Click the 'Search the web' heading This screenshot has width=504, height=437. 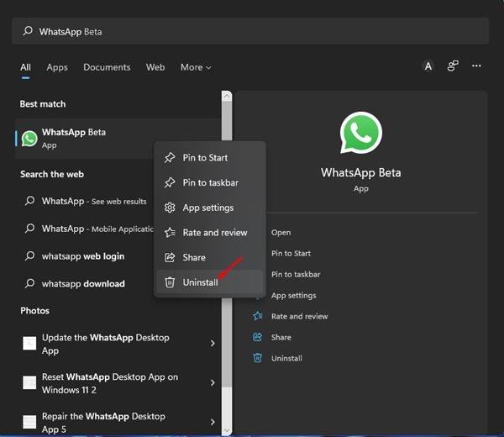pyautogui.click(x=52, y=174)
